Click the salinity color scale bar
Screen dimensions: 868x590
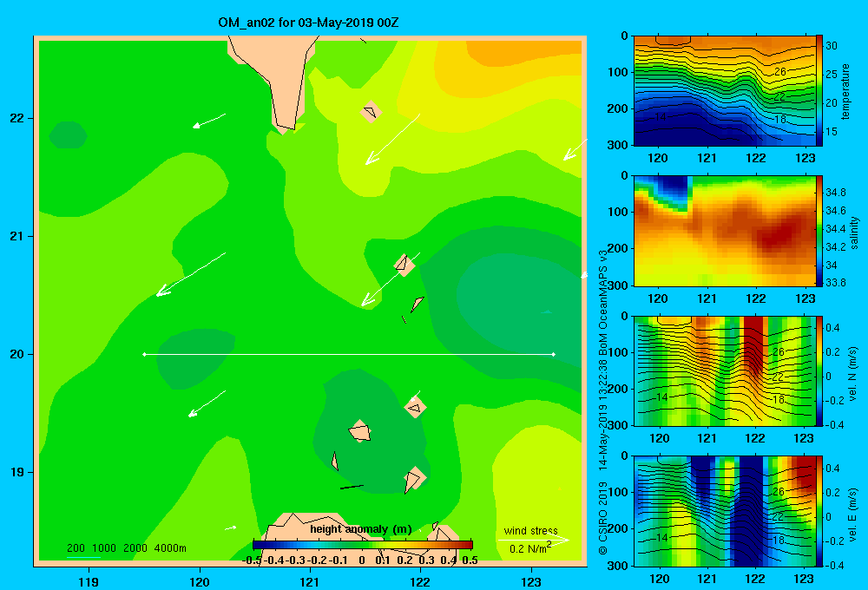(x=819, y=232)
